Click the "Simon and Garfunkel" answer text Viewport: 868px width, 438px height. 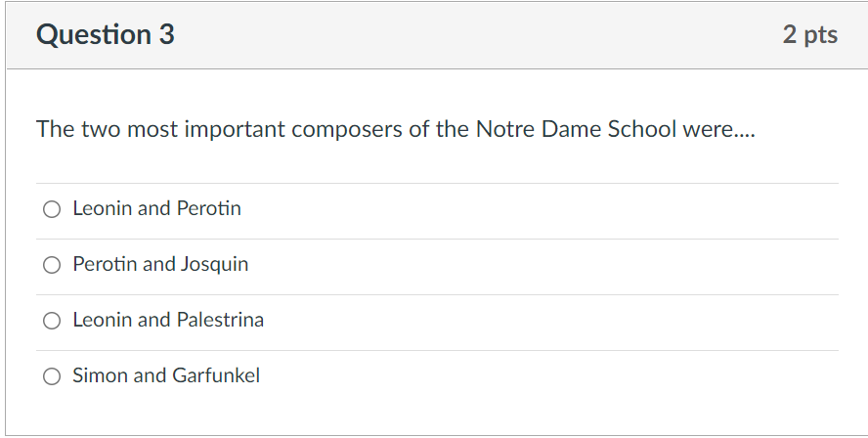(166, 376)
